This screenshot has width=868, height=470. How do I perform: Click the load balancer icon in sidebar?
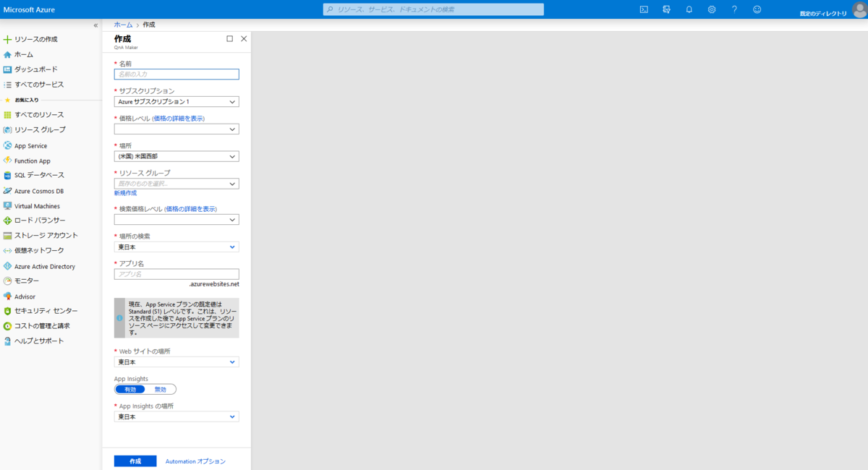(7, 221)
